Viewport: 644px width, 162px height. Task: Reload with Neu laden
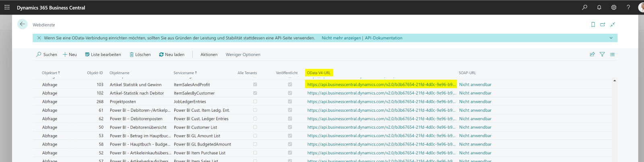coord(172,54)
